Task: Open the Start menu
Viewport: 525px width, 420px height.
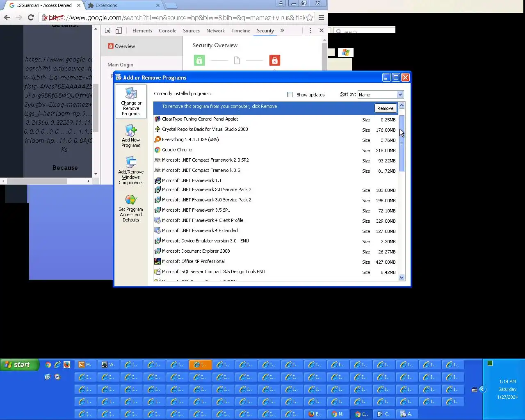Action: 20,365
